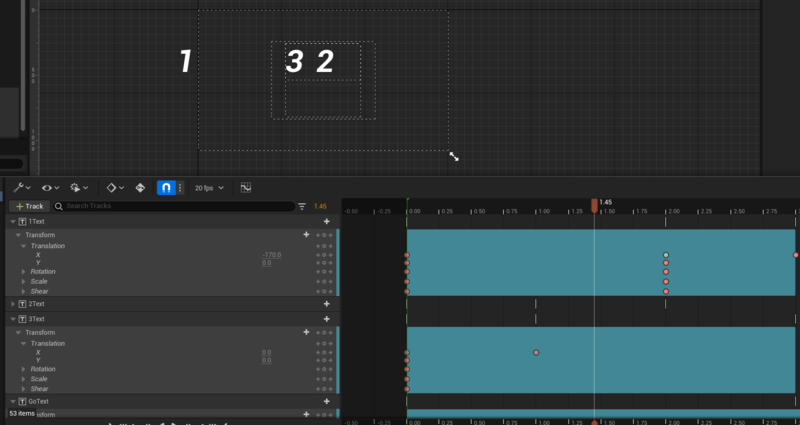Click the auto-key icon beside the diamond
The image size is (800, 425).
pyautogui.click(x=140, y=188)
